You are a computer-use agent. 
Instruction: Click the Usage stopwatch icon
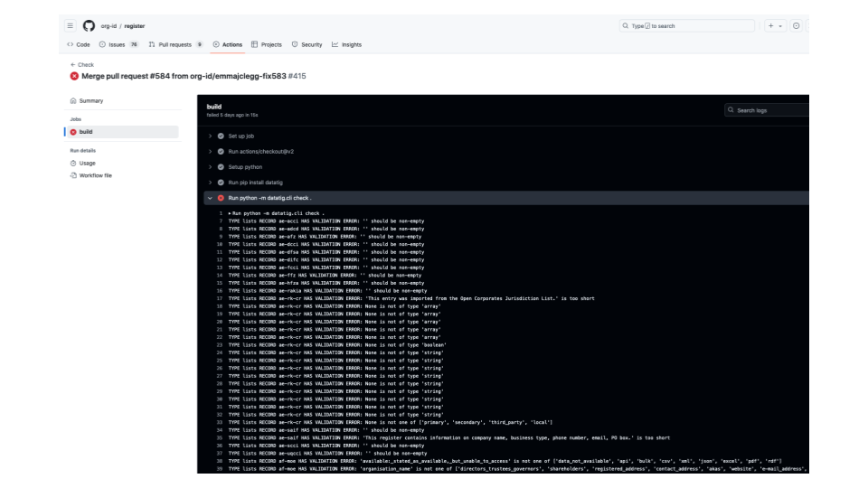[x=73, y=164]
